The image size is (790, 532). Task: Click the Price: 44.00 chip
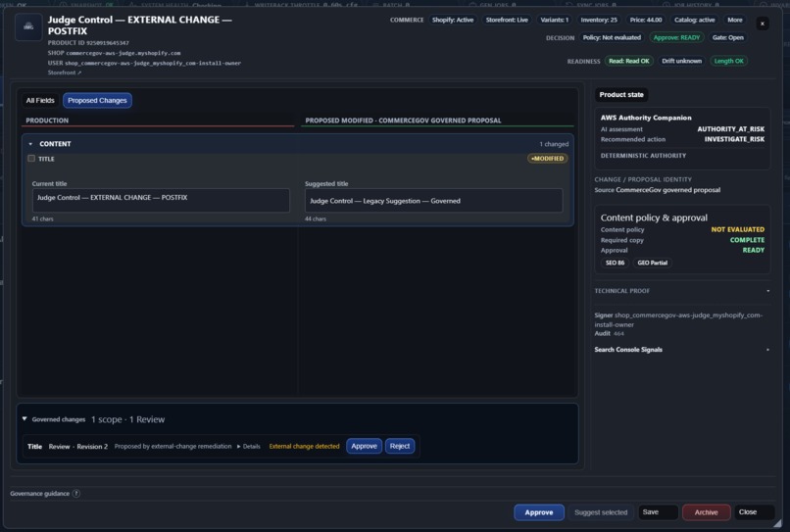pyautogui.click(x=645, y=21)
